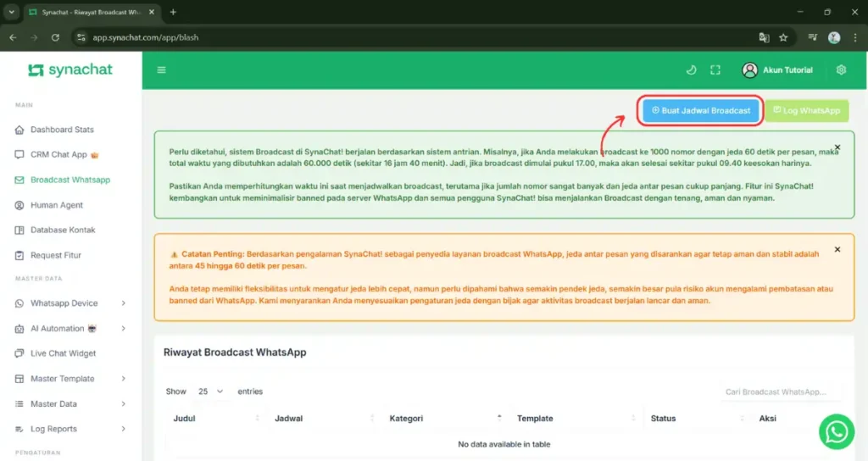This screenshot has height=461, width=868.
Task: Sort table by Template column
Action: pyautogui.click(x=576, y=419)
